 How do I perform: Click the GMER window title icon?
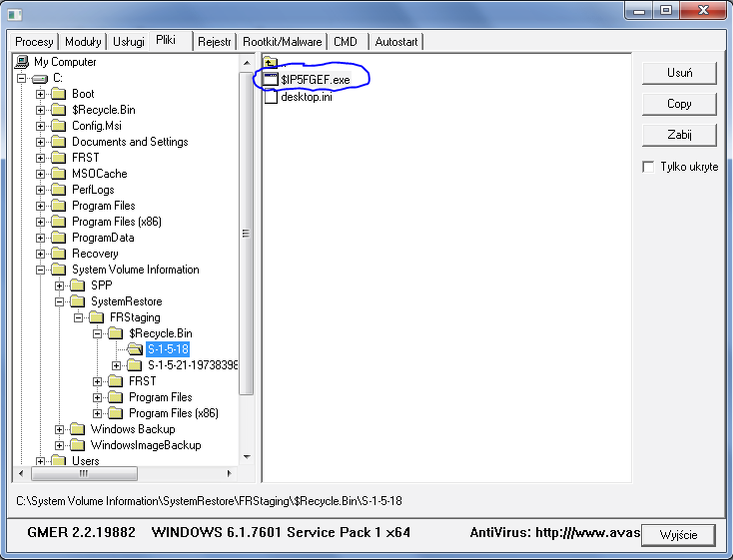[x=15, y=15]
